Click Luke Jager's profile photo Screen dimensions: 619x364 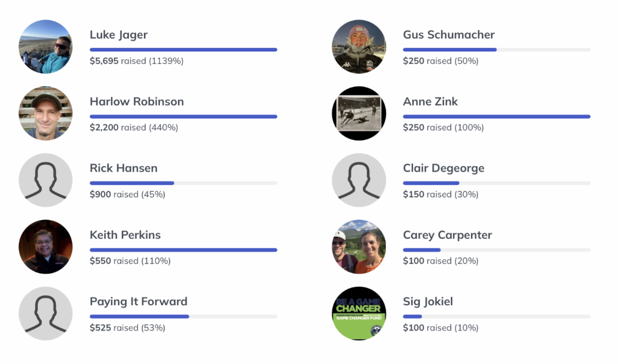tap(45, 47)
